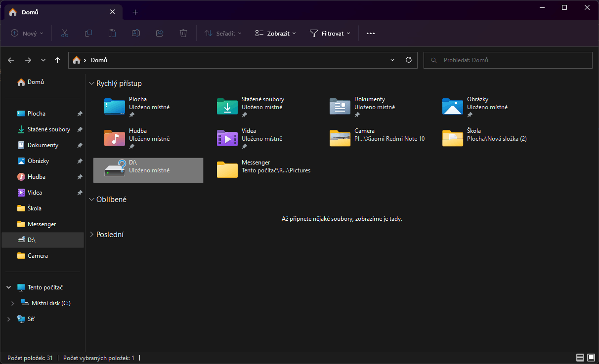
Task: Select the Messenger folder tile in main pane
Action: 260,170
